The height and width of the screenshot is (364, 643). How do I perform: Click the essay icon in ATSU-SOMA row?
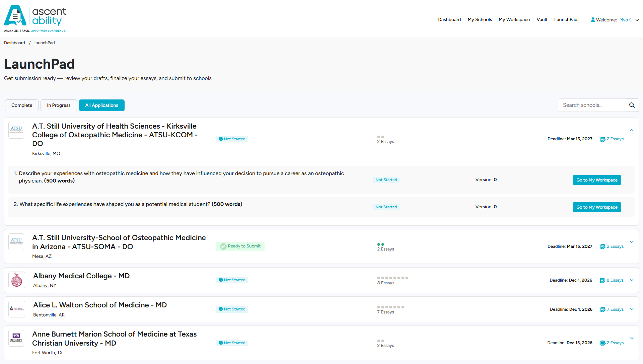[603, 247]
